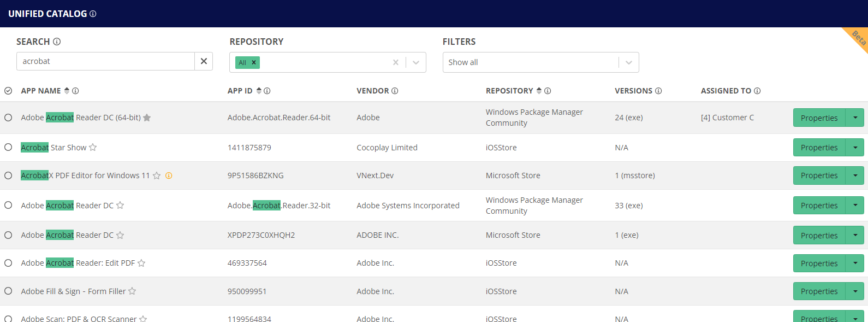Open Properties dropdown arrow for Acrobat Star Show

(855, 148)
